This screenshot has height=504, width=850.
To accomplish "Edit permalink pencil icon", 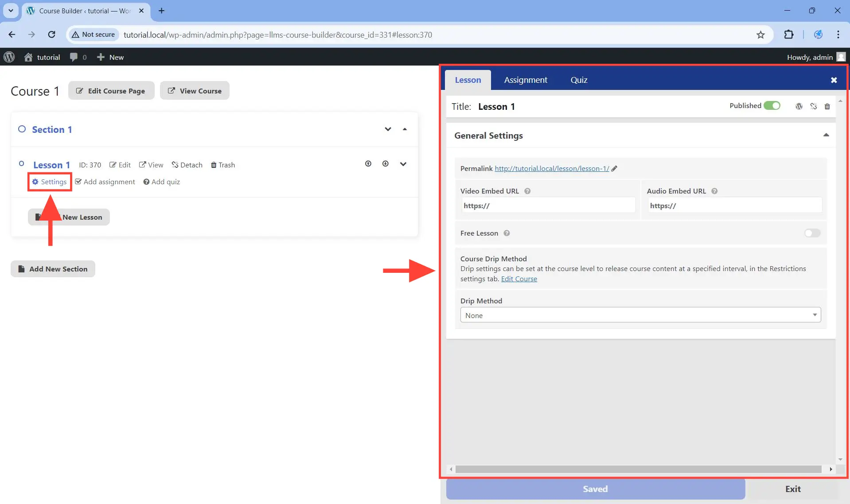I will pos(614,168).
